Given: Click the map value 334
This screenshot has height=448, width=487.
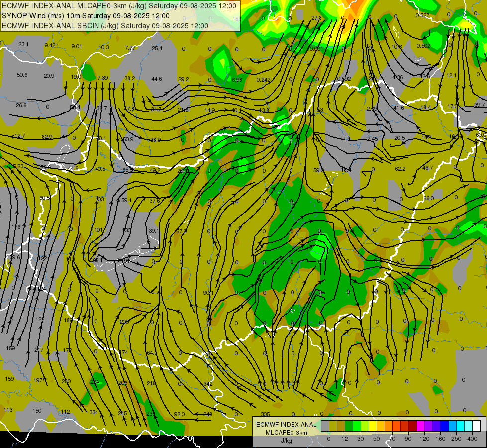Looking at the screenshot, I should pos(94,412).
